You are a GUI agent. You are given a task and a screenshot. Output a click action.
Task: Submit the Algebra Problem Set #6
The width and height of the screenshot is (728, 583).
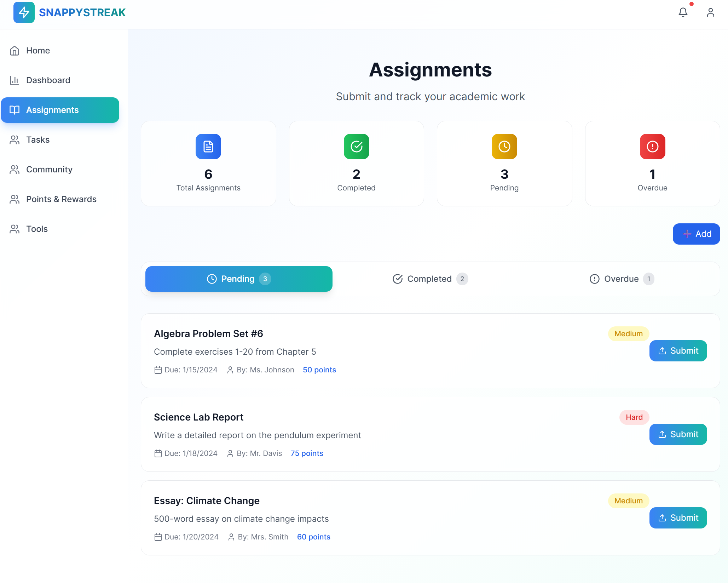(678, 351)
